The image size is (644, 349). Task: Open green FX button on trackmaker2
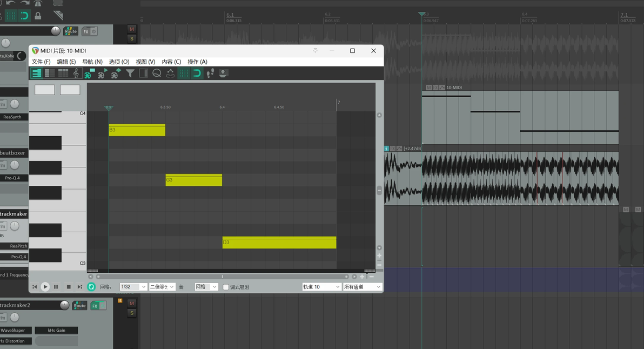click(x=95, y=306)
